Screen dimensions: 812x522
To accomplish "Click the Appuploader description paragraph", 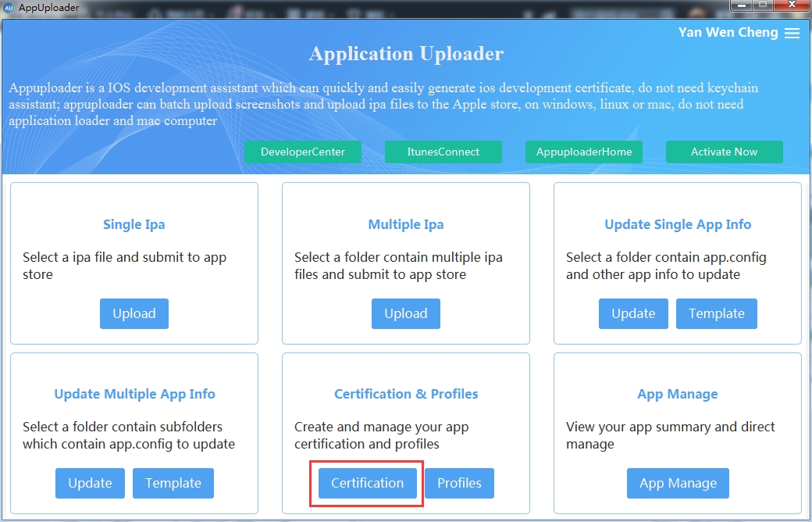I will (x=383, y=104).
